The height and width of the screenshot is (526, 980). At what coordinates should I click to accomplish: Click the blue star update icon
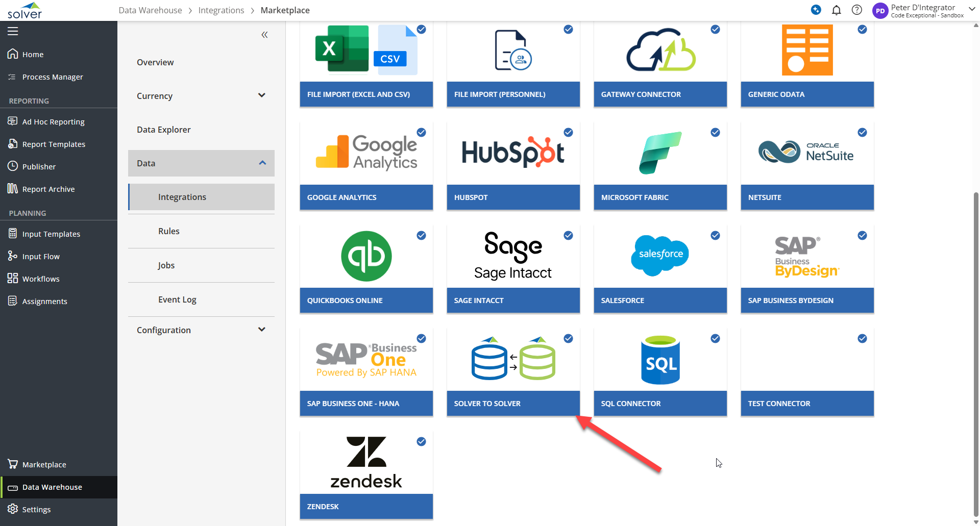[816, 10]
